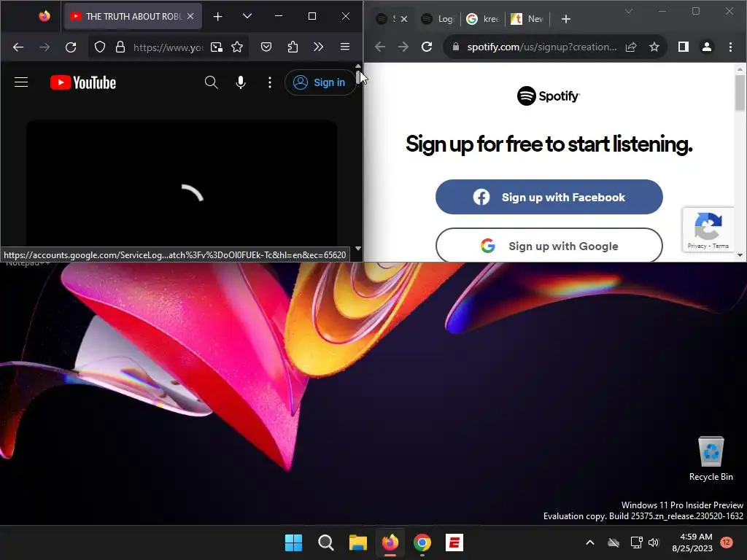Click the red E app taskbar icon

coord(454,542)
